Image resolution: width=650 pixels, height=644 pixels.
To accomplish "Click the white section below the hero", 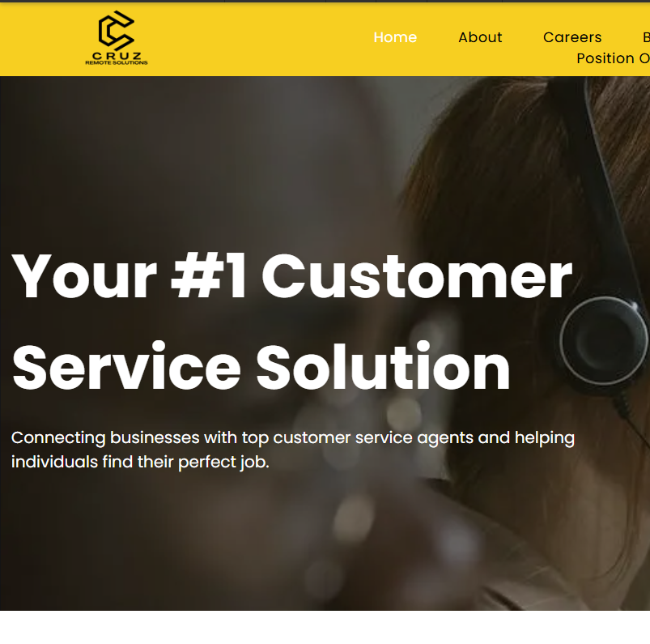I will [325, 628].
